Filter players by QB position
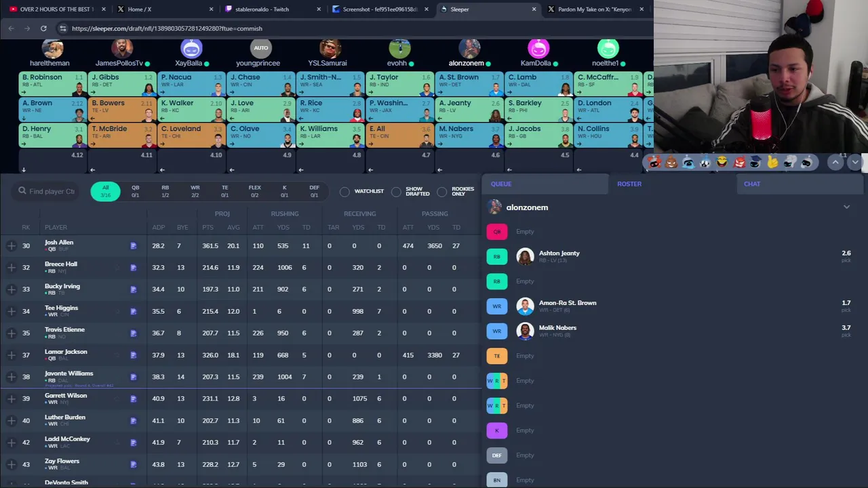 (135, 192)
